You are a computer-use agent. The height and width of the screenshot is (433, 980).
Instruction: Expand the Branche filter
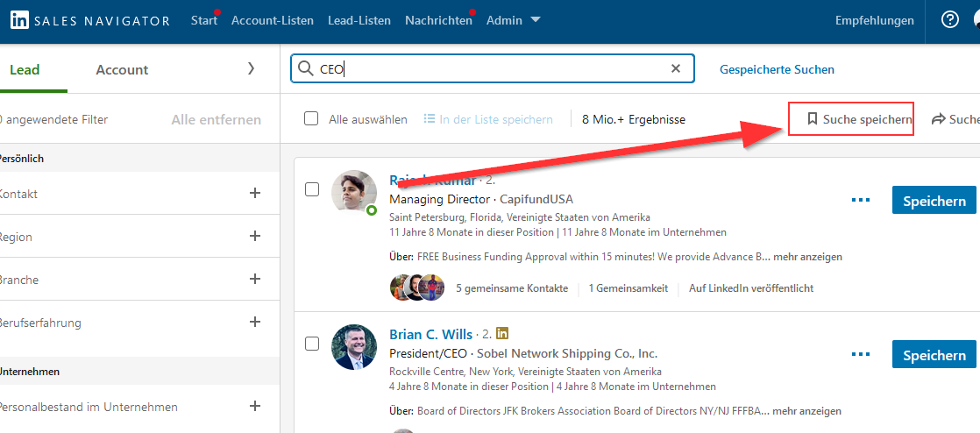tap(255, 280)
